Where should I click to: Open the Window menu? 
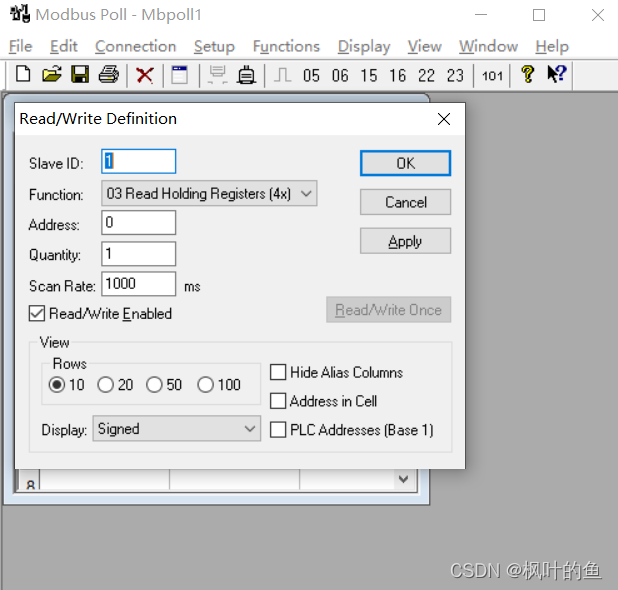pos(488,47)
